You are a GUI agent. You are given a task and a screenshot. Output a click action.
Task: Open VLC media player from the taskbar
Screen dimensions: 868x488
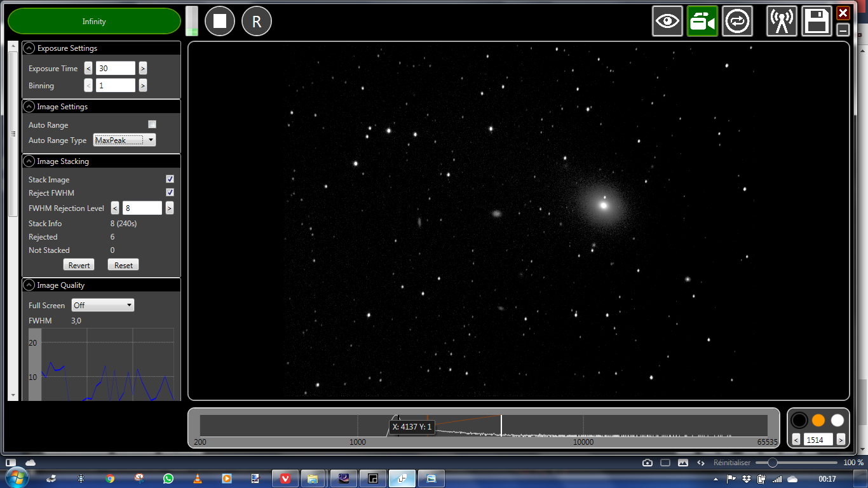[x=197, y=478]
